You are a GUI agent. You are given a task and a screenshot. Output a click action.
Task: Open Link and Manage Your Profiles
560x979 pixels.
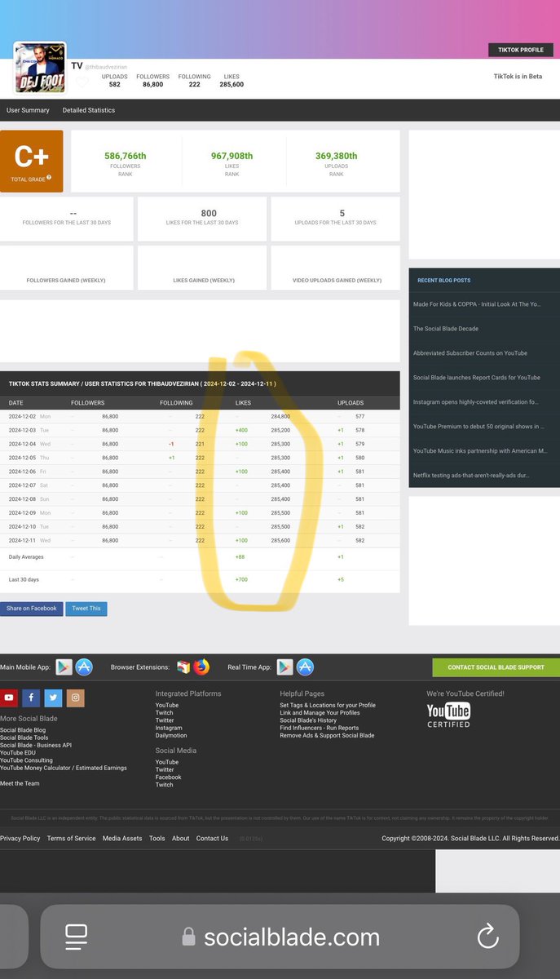(320, 712)
